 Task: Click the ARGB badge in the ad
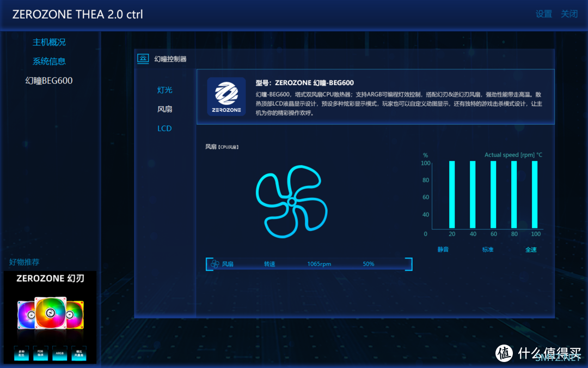coord(60,353)
